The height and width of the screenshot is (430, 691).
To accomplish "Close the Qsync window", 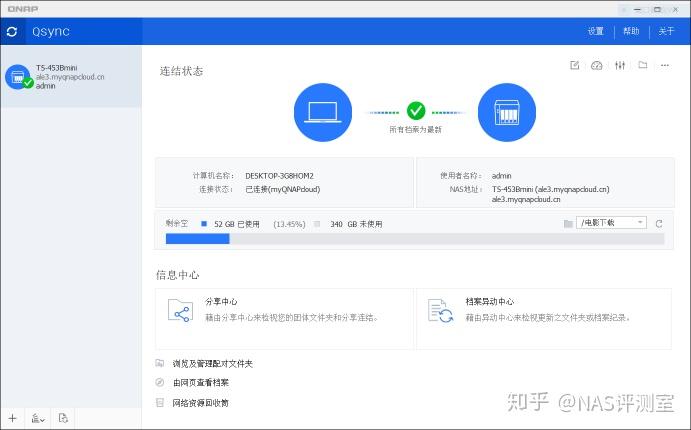I will [x=676, y=9].
